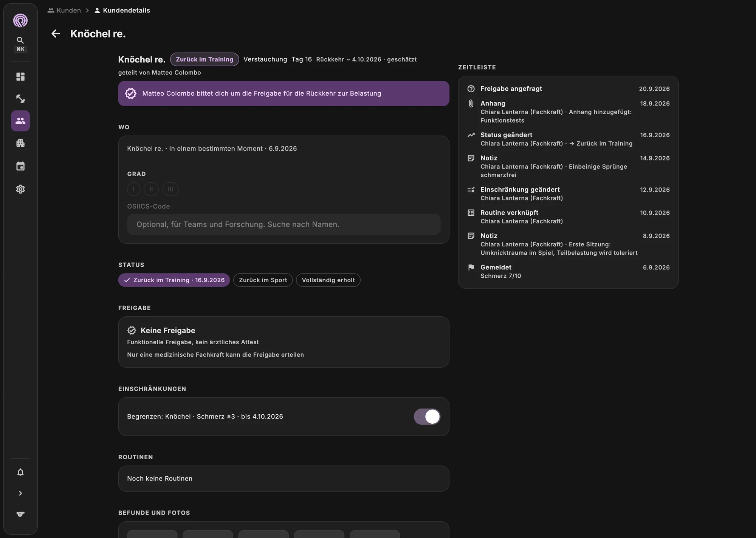Open the dumbbell workouts icon
Viewport: 756px width, 538px height.
pos(20,99)
